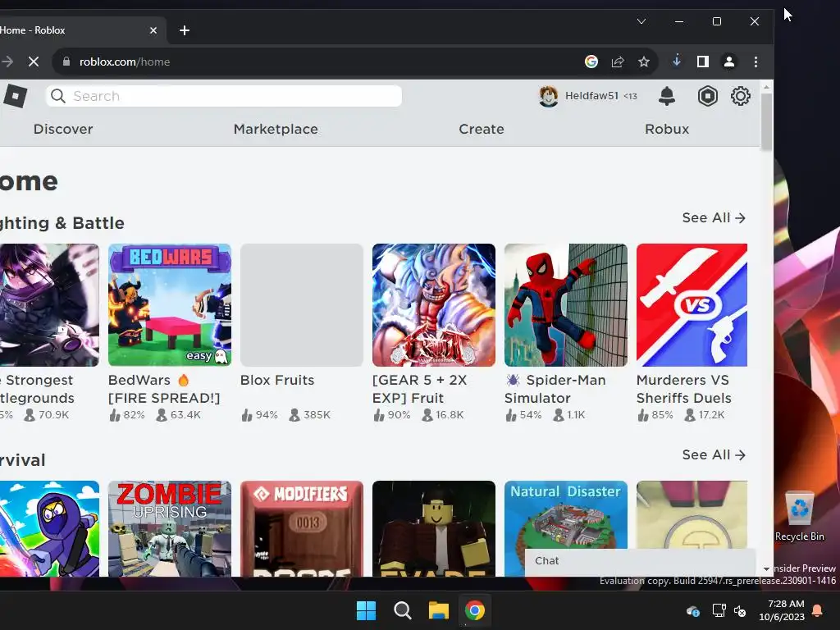Click the scrollbar down arrow
The width and height of the screenshot is (840, 630).
(766, 569)
